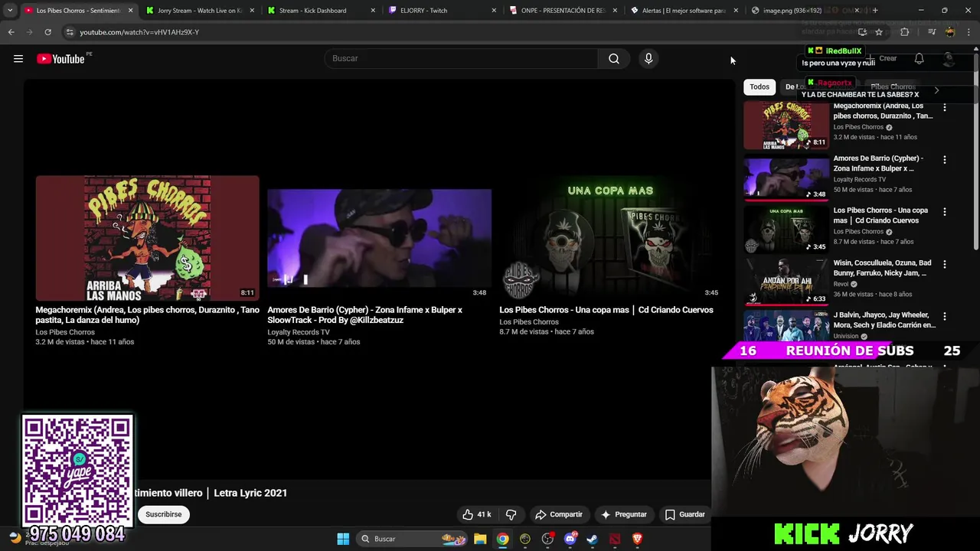Switch to Stream - Kick Dashboard tab
The width and height of the screenshot is (980, 551).
click(x=322, y=11)
